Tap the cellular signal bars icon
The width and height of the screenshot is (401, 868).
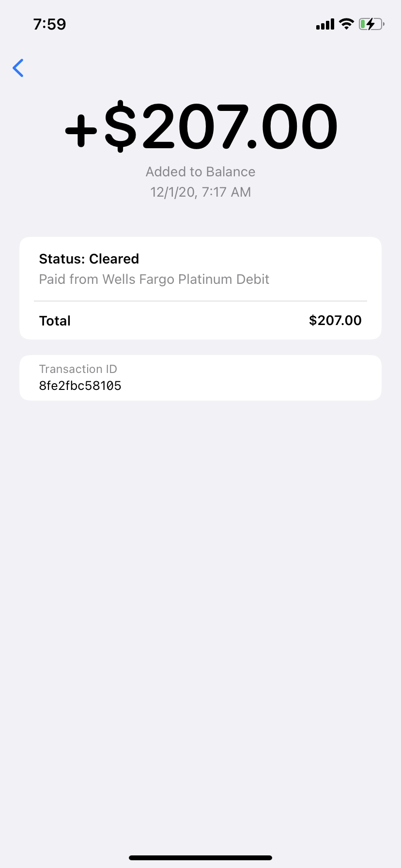coord(325,24)
